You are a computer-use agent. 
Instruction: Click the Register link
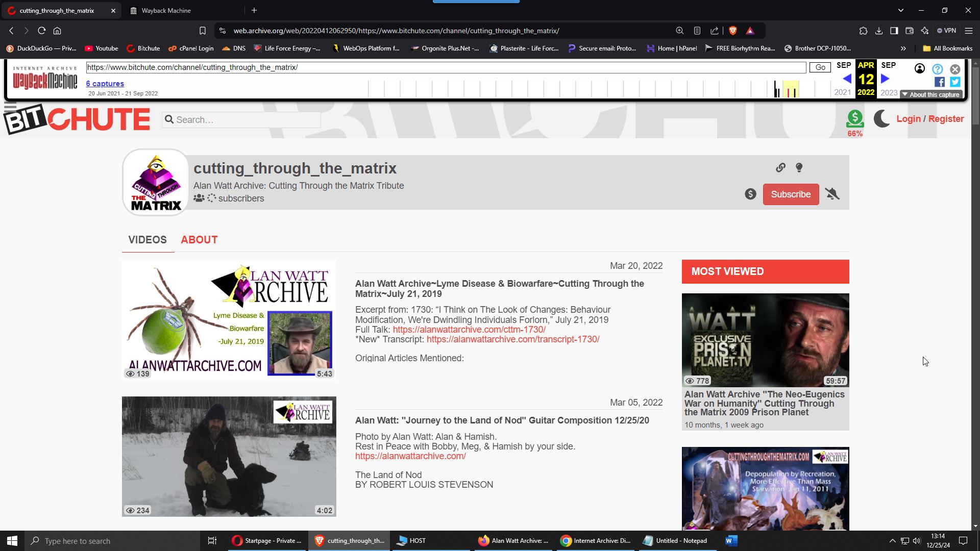(x=946, y=119)
